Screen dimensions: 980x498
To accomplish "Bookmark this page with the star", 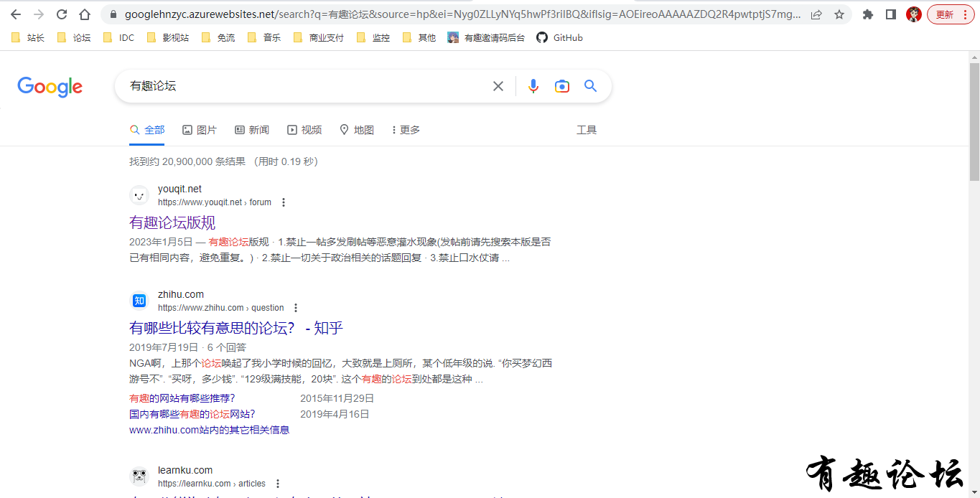I will pyautogui.click(x=839, y=14).
